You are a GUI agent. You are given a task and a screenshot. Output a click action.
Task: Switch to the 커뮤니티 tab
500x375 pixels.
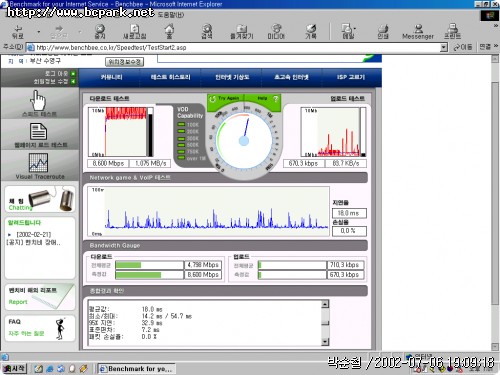(112, 77)
